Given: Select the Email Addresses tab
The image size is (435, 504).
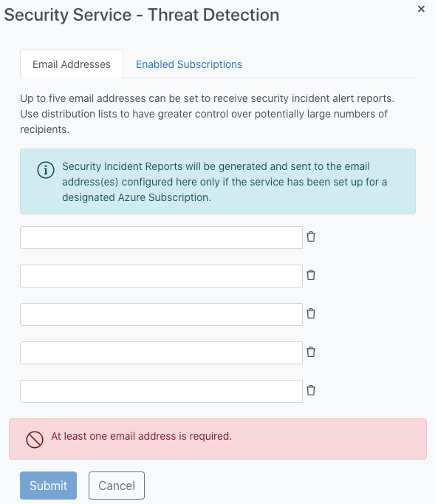Looking at the screenshot, I should pyautogui.click(x=72, y=64).
